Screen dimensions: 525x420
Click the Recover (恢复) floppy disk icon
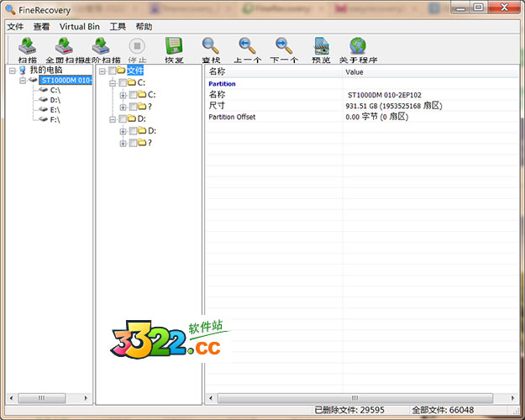point(174,46)
